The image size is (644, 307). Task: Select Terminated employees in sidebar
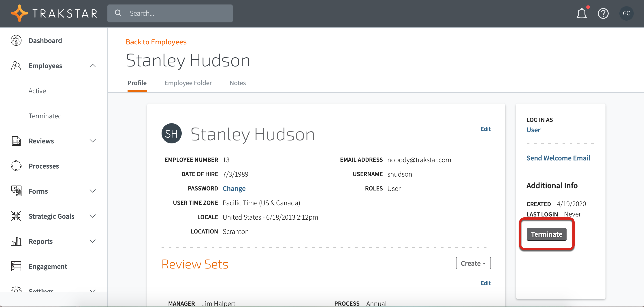(45, 116)
